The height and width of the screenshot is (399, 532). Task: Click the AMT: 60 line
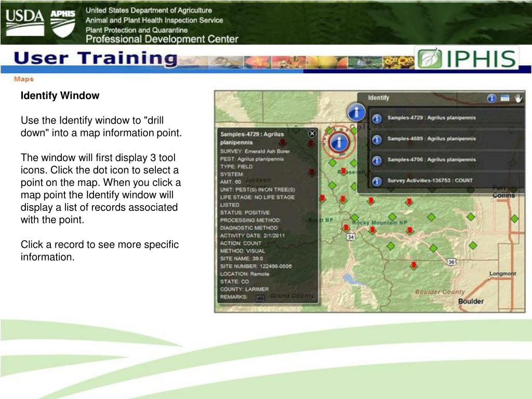click(x=230, y=182)
